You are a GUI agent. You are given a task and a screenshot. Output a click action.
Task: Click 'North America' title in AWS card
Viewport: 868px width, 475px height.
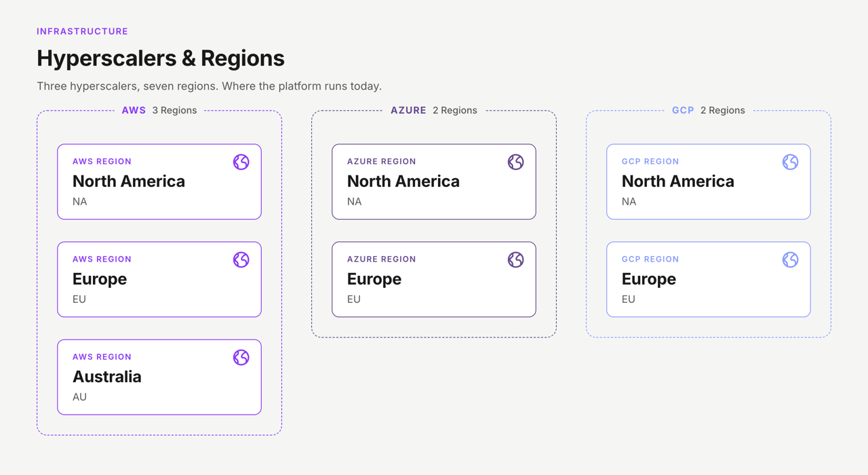click(x=129, y=182)
